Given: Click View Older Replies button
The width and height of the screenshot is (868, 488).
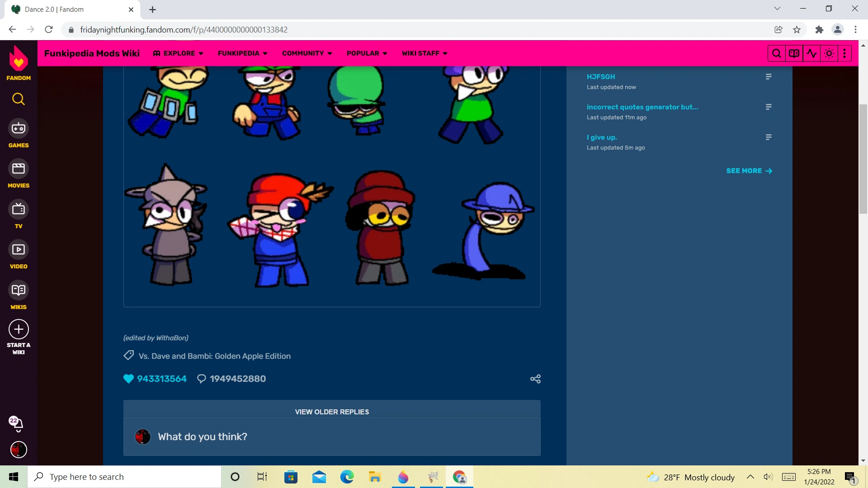Looking at the screenshot, I should (x=332, y=412).
